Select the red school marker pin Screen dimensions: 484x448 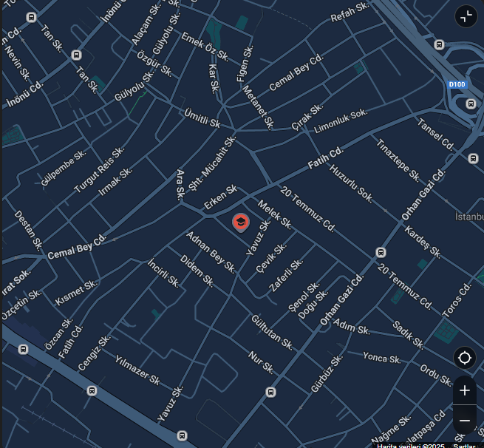pyautogui.click(x=241, y=223)
